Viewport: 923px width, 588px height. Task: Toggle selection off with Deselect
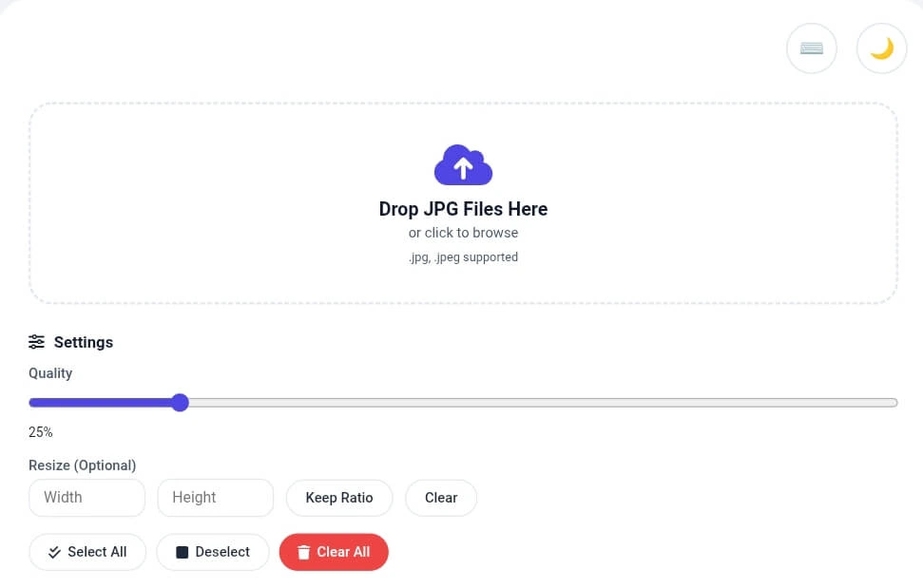tap(212, 552)
